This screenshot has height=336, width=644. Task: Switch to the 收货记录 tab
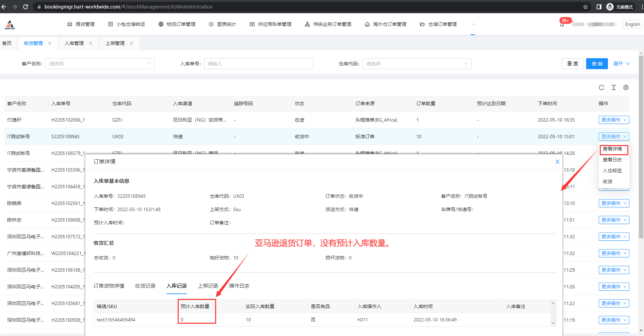[x=145, y=286]
